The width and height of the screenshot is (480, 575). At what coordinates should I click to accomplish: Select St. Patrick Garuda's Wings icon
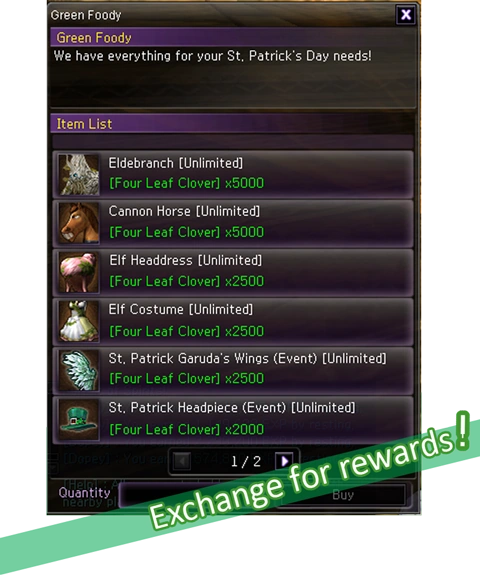[79, 370]
